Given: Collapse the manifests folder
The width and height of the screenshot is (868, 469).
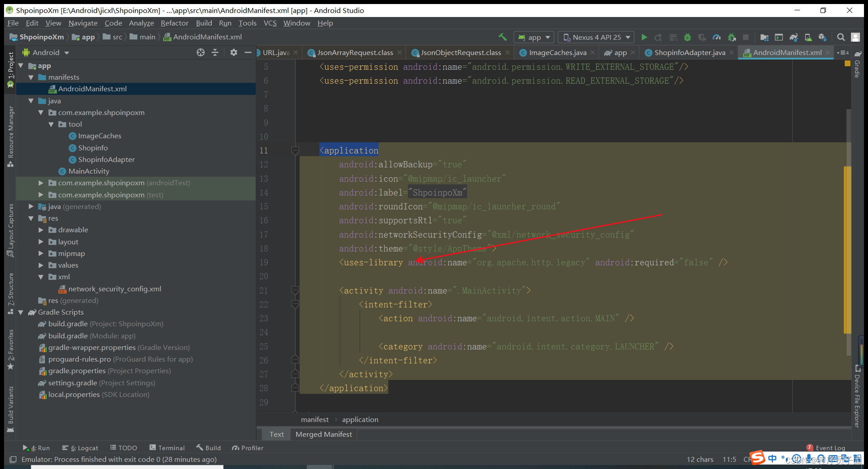Looking at the screenshot, I should tap(31, 77).
